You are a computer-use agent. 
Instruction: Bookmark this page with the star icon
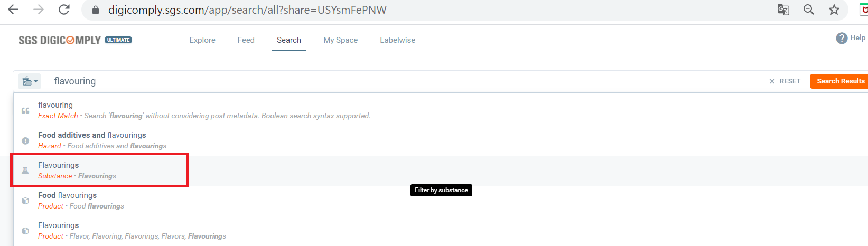click(x=834, y=10)
